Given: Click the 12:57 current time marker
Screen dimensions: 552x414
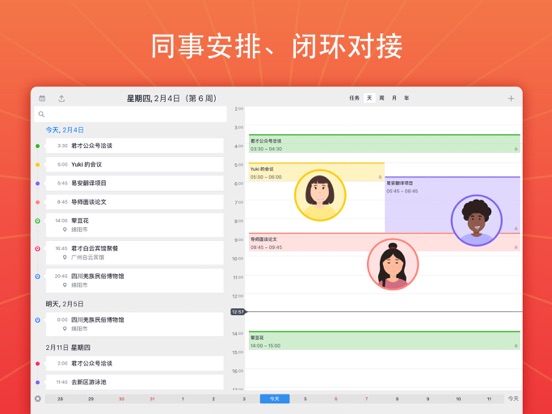Looking at the screenshot, I should coord(238,312).
